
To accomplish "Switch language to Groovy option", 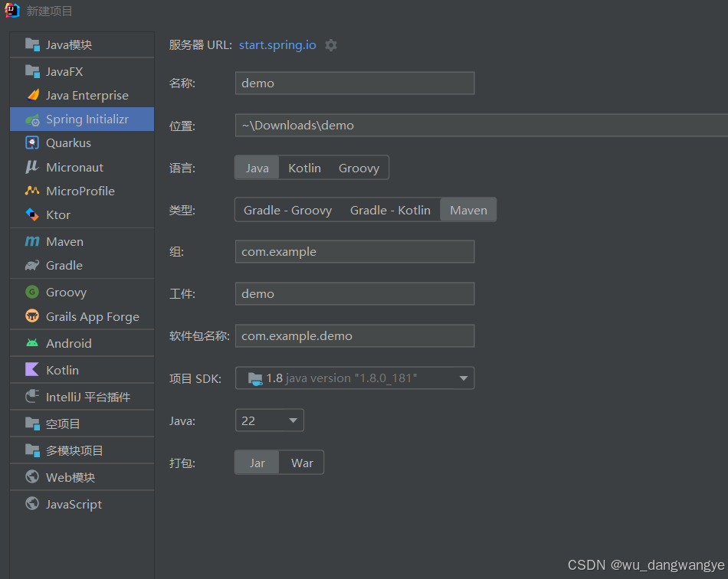I will tap(359, 168).
